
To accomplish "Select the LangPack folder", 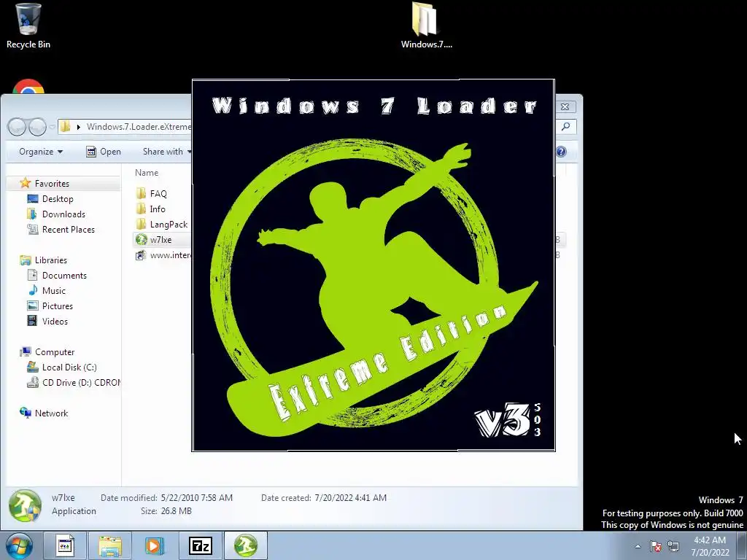I will pos(162,225).
